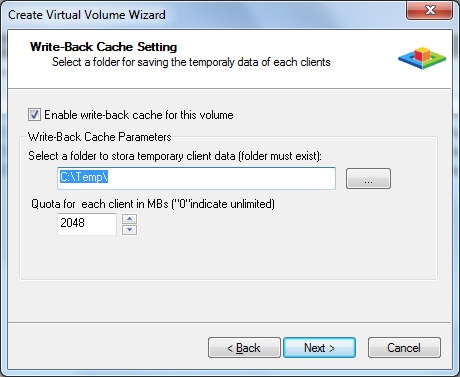Click the highlighted C:\Temp\ text
Screen dimensions: 460x377
(84, 177)
